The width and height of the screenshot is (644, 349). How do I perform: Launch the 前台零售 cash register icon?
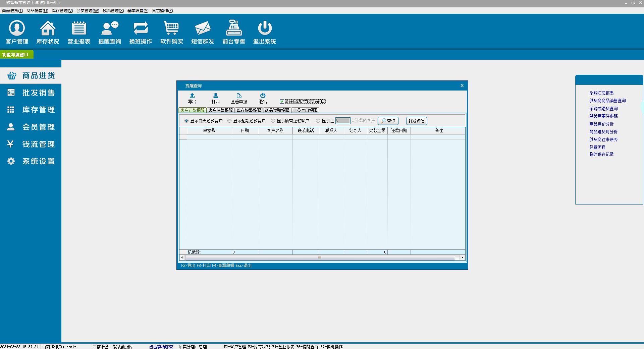click(x=234, y=28)
